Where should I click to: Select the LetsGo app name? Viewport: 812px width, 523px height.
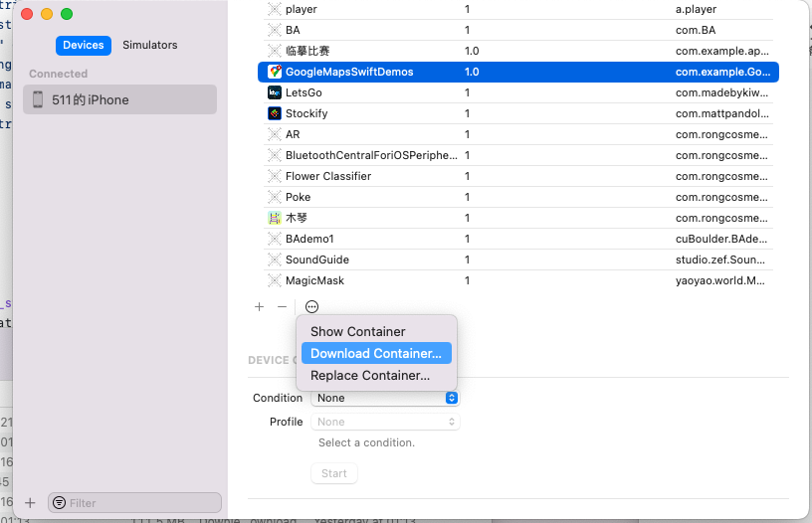coord(304,92)
